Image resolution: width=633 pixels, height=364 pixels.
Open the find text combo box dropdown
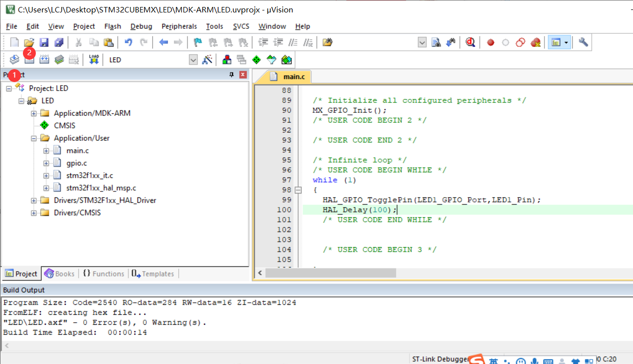click(422, 43)
